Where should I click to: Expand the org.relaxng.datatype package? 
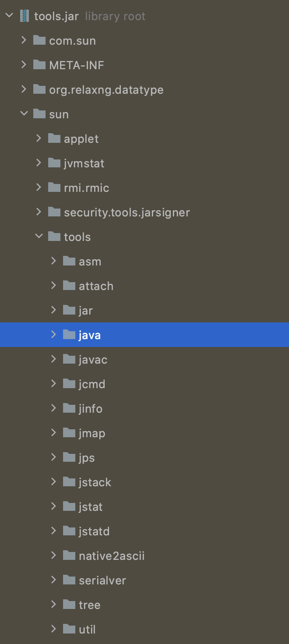click(x=24, y=90)
